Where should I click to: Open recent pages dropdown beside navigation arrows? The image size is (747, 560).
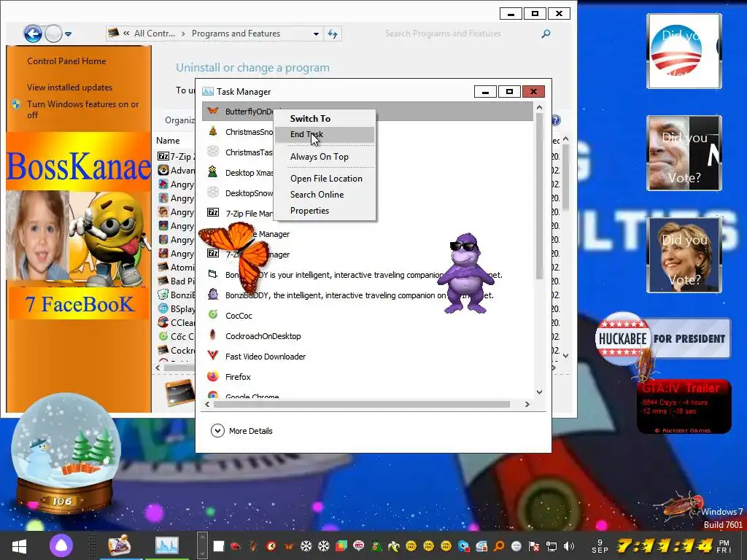68,34
